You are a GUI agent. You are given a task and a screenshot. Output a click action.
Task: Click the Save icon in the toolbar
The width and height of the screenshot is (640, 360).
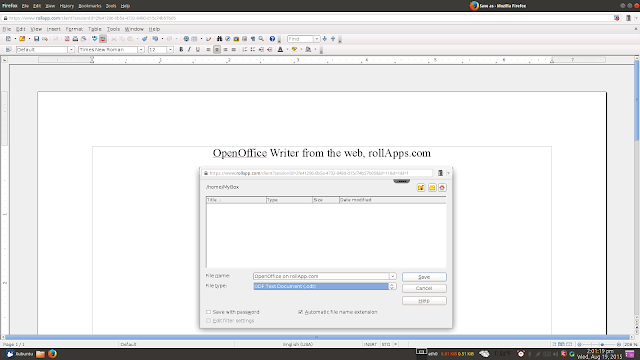coord(36,39)
